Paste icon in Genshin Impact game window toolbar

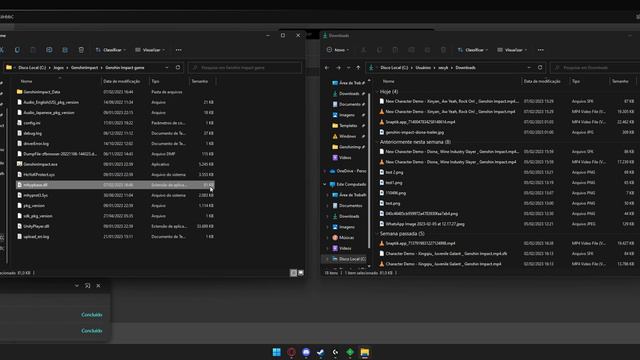(x=33, y=50)
